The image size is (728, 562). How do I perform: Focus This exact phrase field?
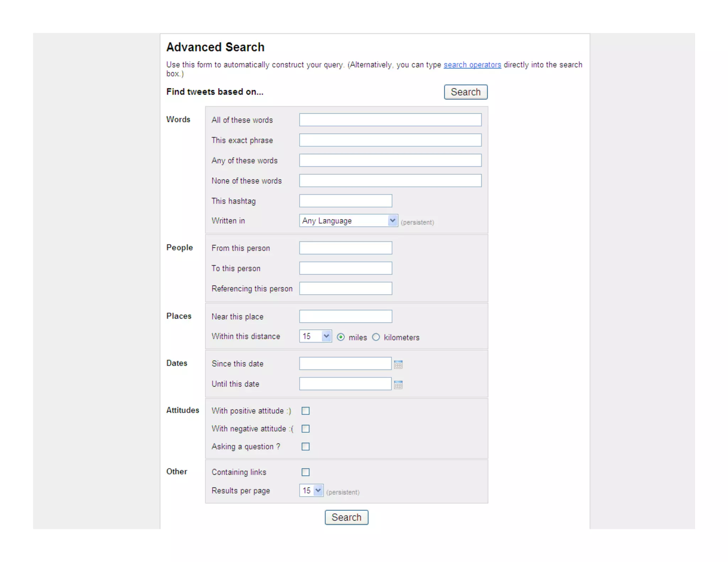tap(390, 140)
